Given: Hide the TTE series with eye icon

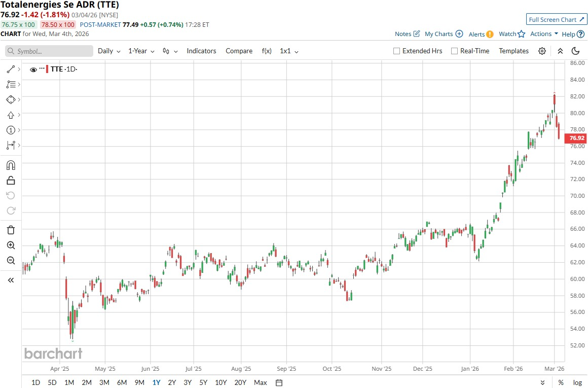Looking at the screenshot, I should pos(33,69).
